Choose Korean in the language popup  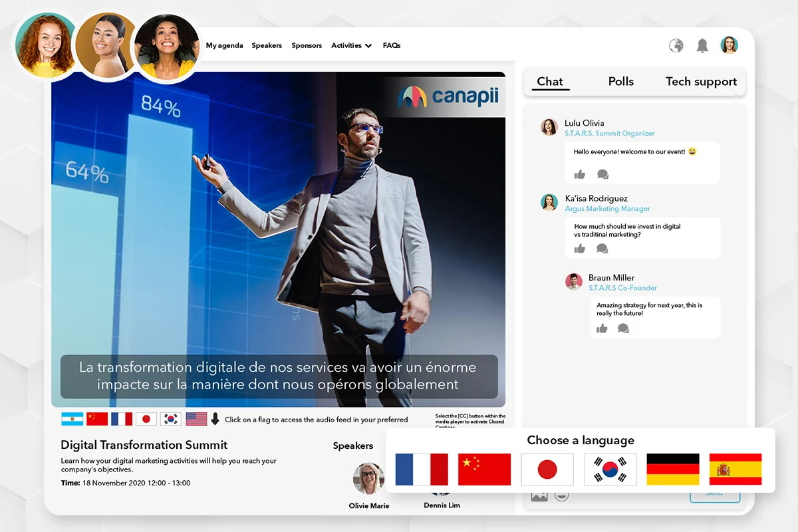[x=610, y=469]
